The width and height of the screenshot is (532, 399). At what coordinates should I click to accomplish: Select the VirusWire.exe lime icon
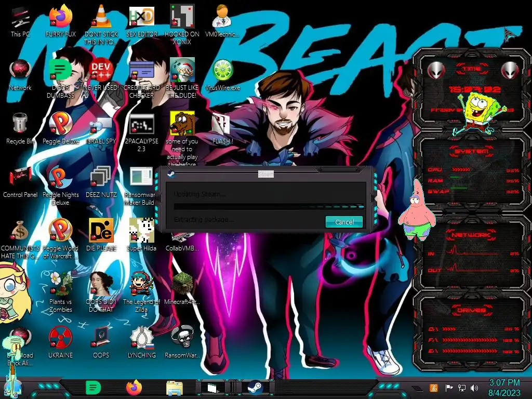click(x=222, y=75)
